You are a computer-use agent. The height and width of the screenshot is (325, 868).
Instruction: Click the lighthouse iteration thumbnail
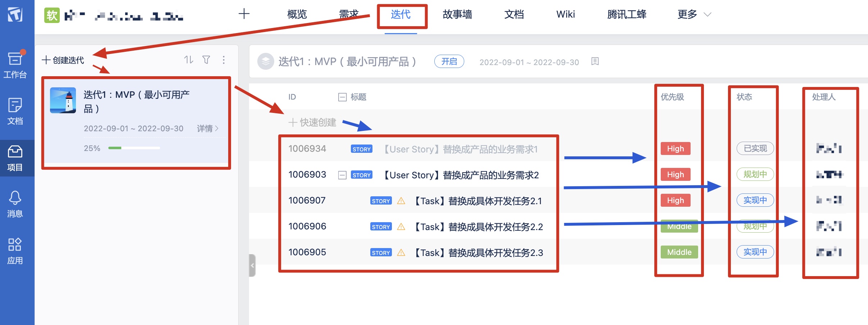[x=63, y=100]
